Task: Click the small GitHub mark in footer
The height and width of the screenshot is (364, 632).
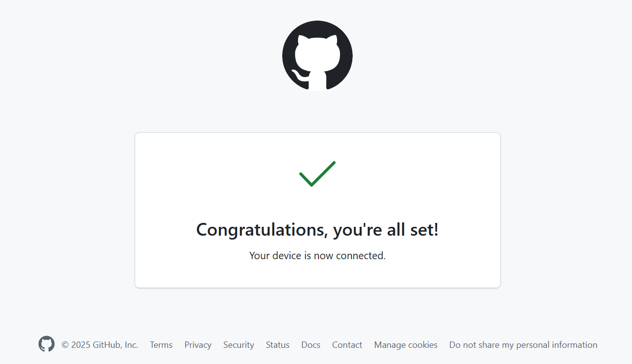Action: pyautogui.click(x=47, y=344)
